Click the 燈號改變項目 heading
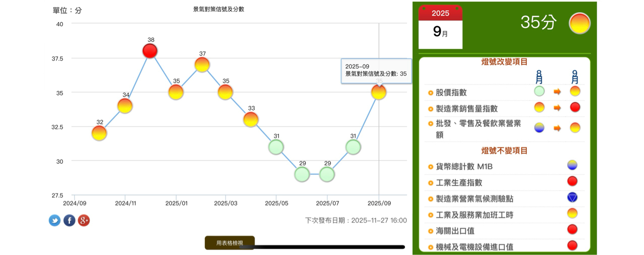 click(x=505, y=62)
